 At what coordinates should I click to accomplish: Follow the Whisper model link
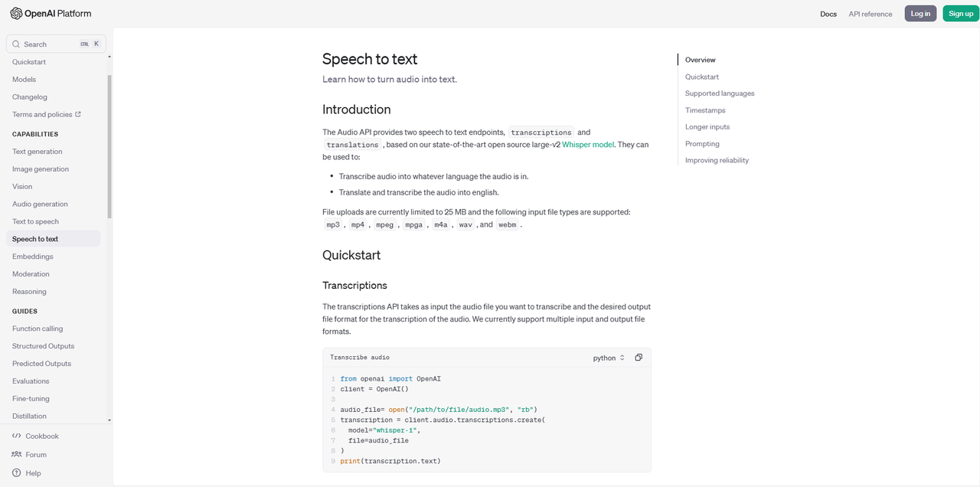tap(587, 144)
